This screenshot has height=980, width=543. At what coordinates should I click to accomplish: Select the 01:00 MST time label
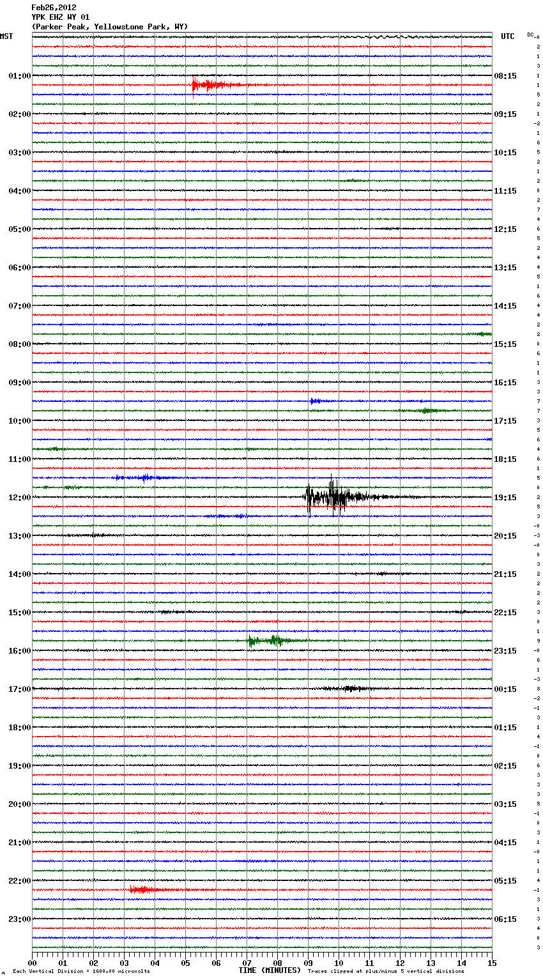click(20, 76)
